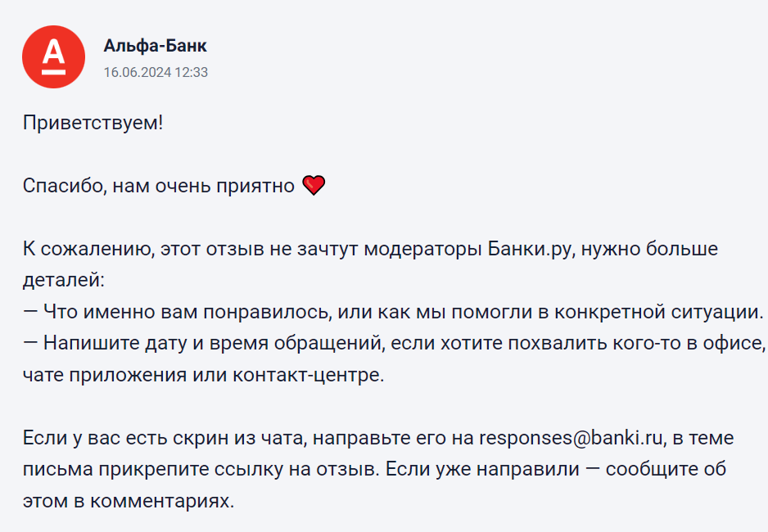Click the word деталей: in the message
768x532 pixels.
pyautogui.click(x=64, y=281)
